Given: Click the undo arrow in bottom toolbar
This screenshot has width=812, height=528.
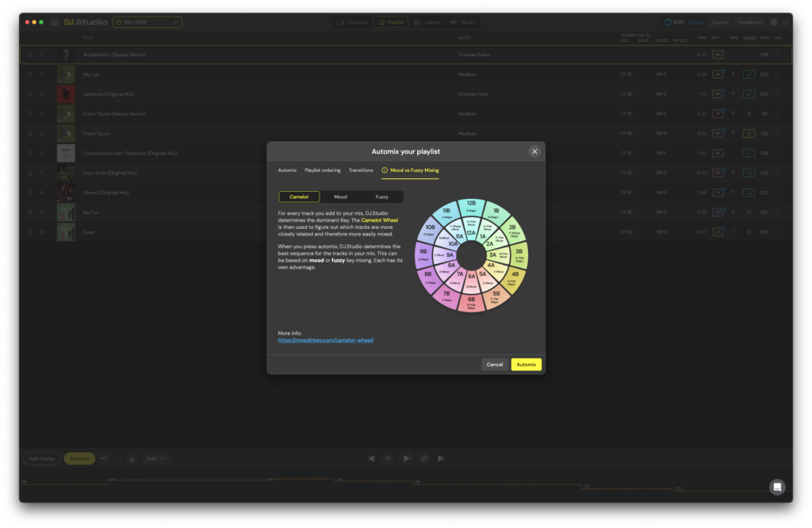Looking at the screenshot, I should tap(104, 458).
